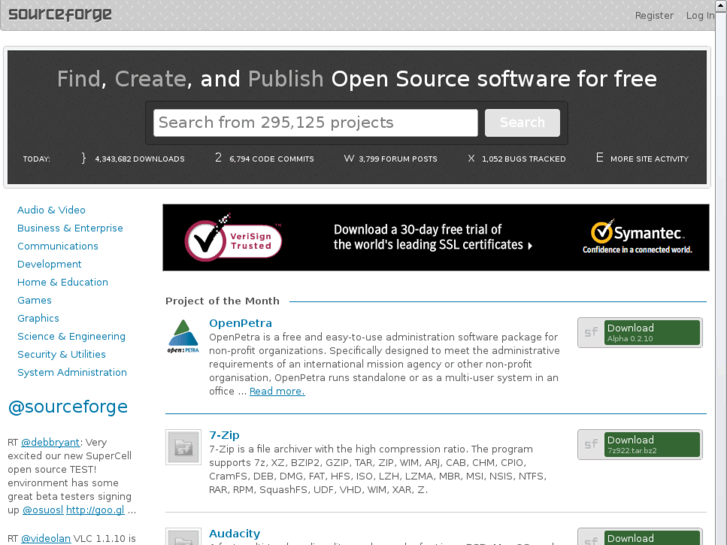Click the VeriSign Trusted badge

coord(233,237)
